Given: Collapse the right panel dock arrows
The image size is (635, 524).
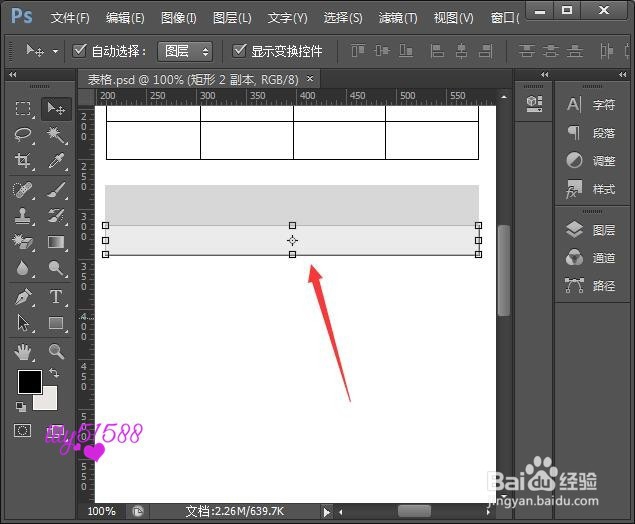Looking at the screenshot, I should (x=623, y=75).
